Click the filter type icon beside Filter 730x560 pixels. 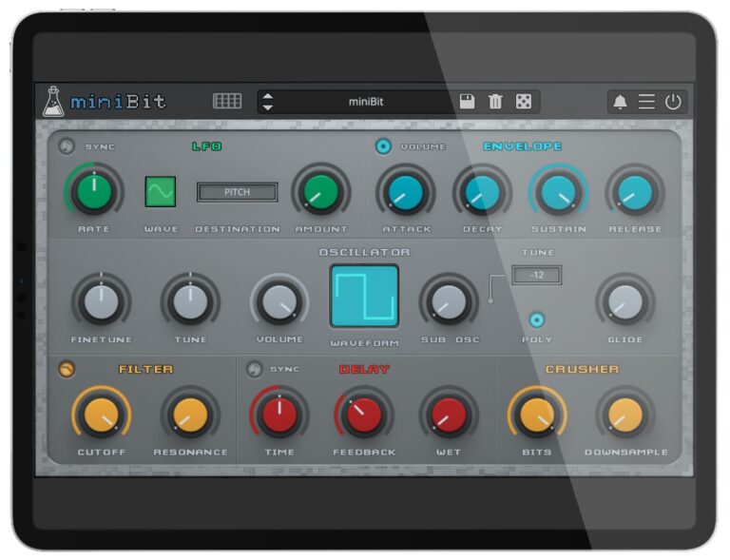67,369
